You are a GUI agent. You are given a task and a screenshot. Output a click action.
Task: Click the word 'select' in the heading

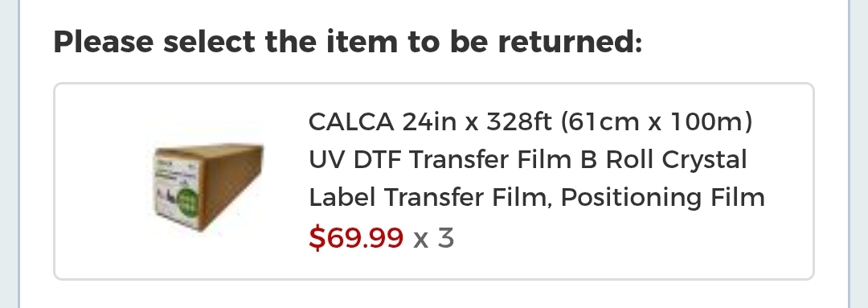click(209, 42)
